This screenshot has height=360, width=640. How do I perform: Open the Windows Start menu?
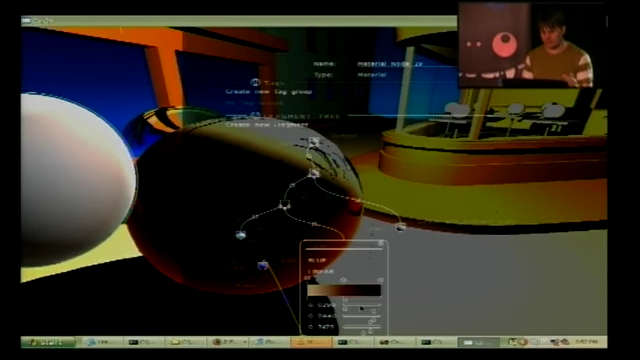tap(48, 342)
